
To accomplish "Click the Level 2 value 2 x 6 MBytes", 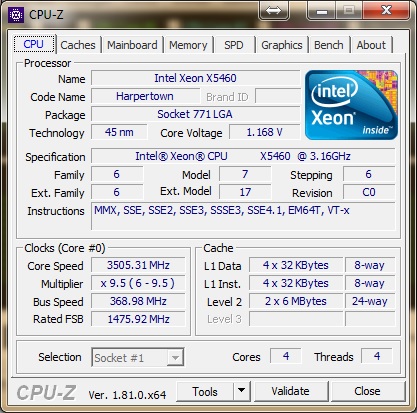I will [x=296, y=301].
